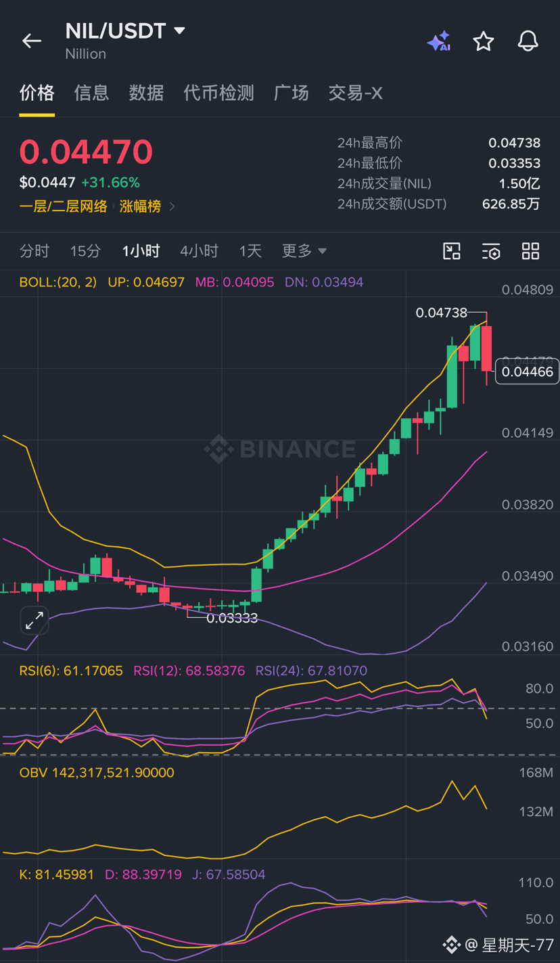Screen dimensions: 560x963
Task: Select the 1小时 timeframe
Action: tap(141, 251)
